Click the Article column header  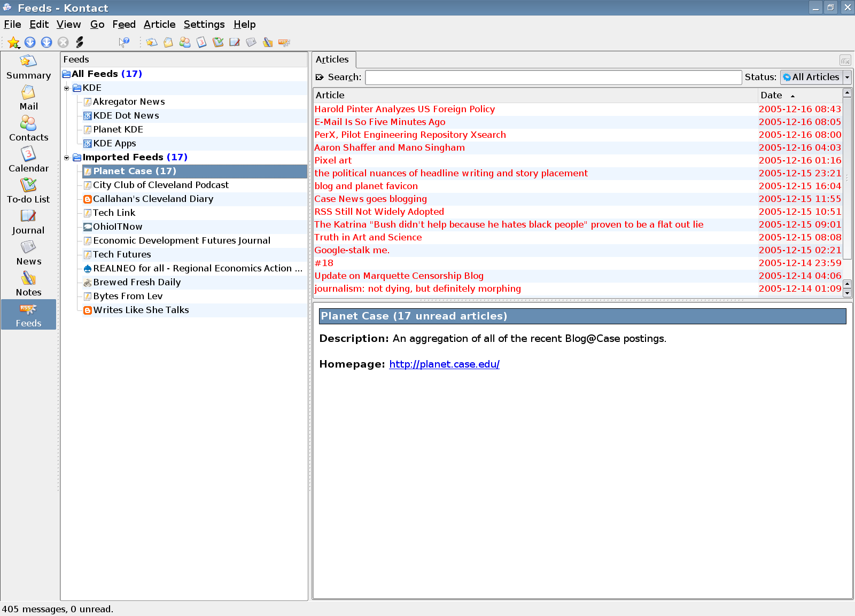[535, 95]
